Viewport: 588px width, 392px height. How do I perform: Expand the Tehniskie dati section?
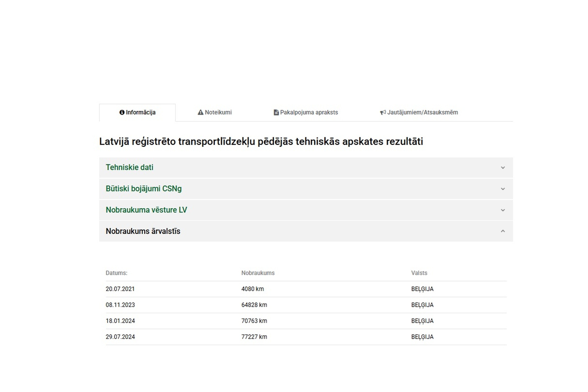point(306,168)
